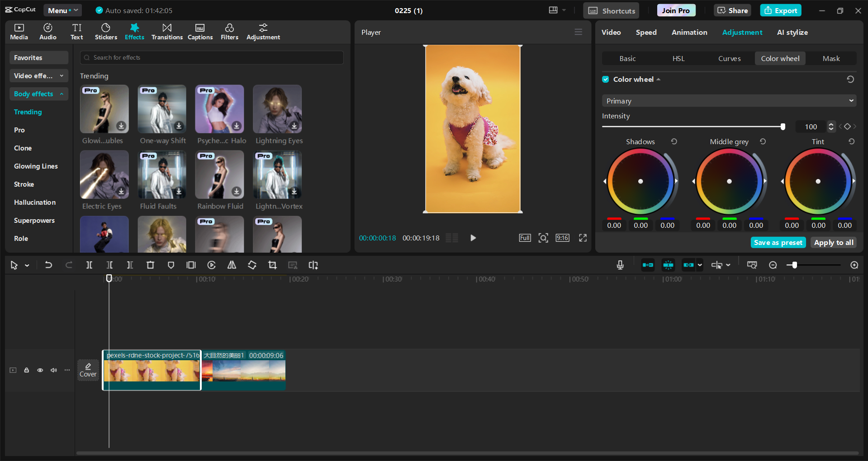Click Save as preset

(778, 242)
